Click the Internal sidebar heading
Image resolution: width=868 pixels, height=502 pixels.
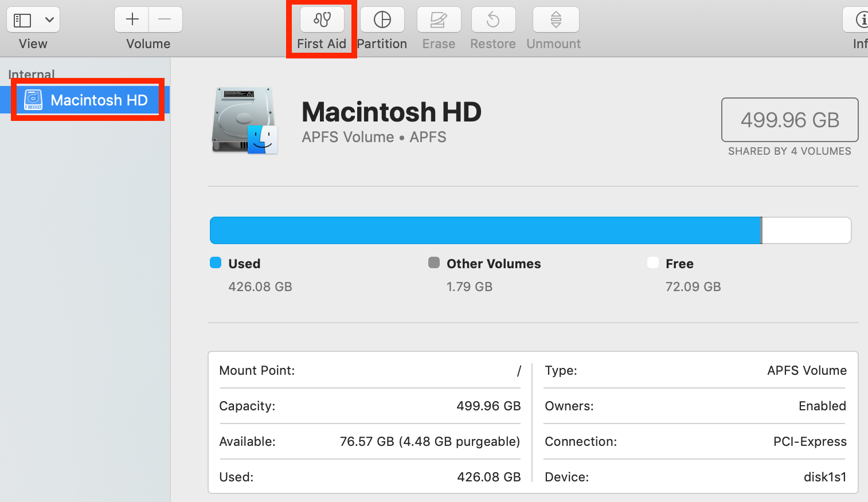point(32,74)
